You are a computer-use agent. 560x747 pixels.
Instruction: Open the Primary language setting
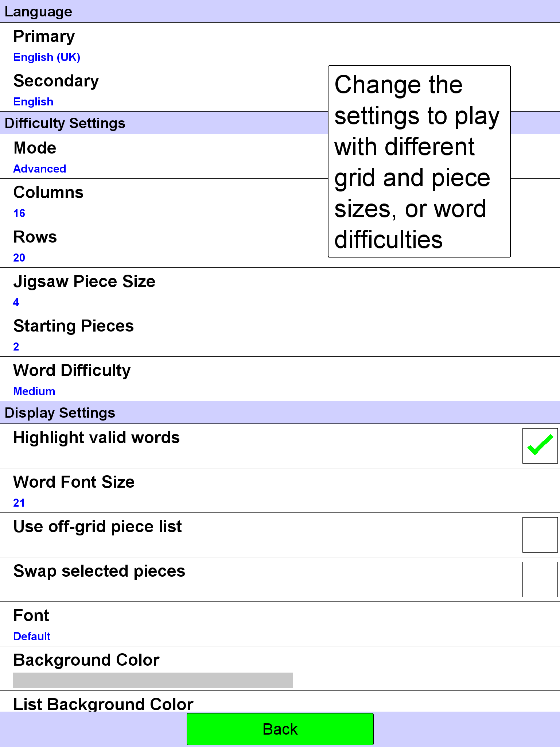pos(280,45)
